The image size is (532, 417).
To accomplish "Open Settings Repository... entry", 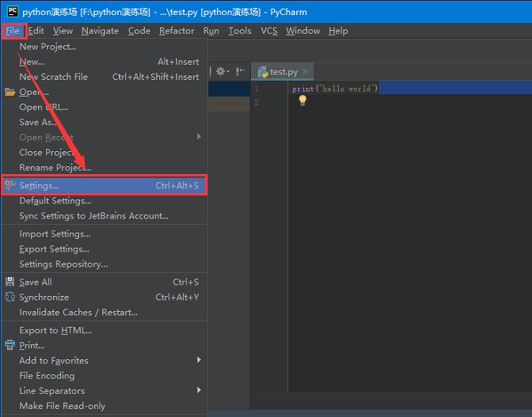I will coord(104,264).
